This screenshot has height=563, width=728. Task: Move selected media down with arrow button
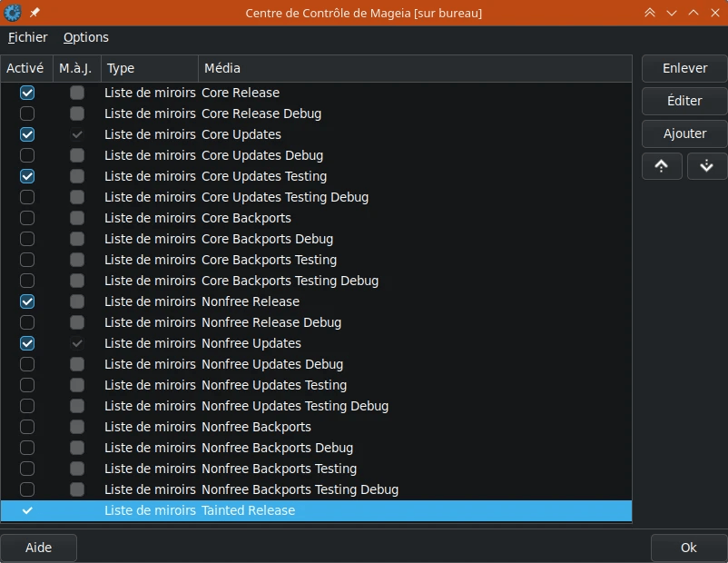click(x=706, y=166)
